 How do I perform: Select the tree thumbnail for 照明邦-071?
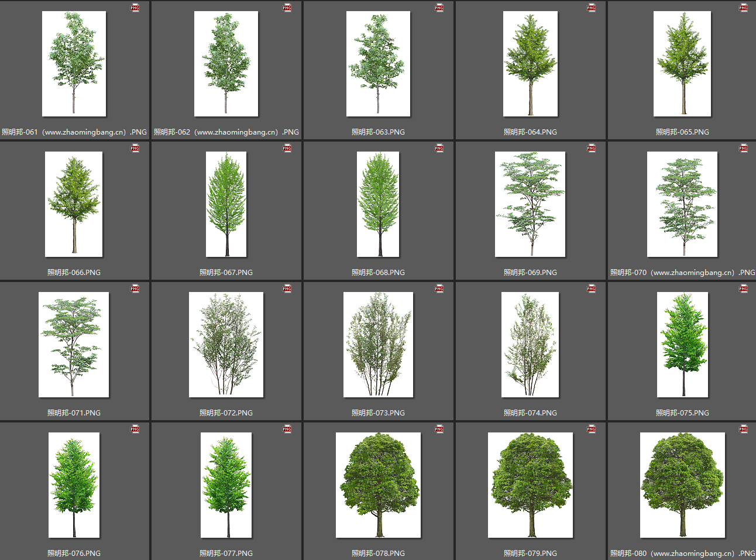(74, 345)
